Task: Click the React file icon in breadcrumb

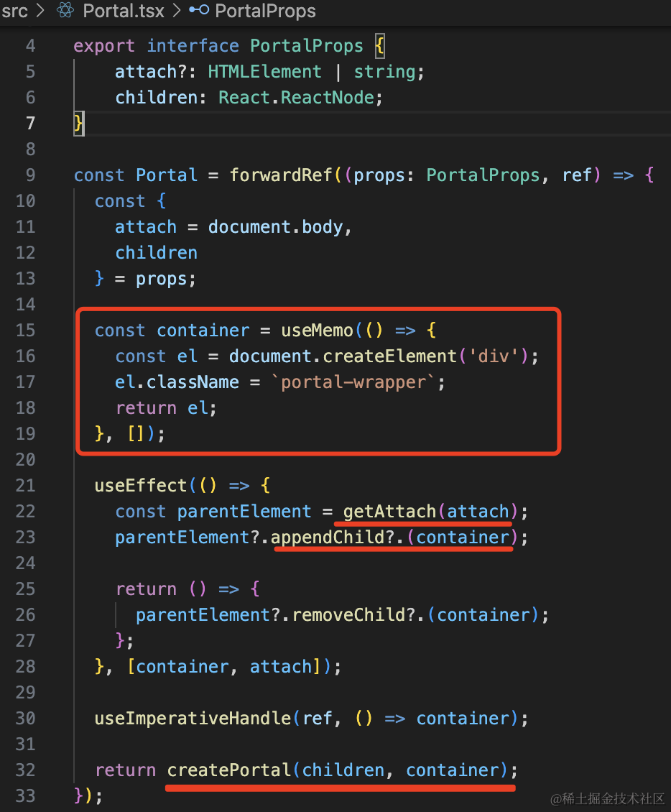Action: [65, 10]
